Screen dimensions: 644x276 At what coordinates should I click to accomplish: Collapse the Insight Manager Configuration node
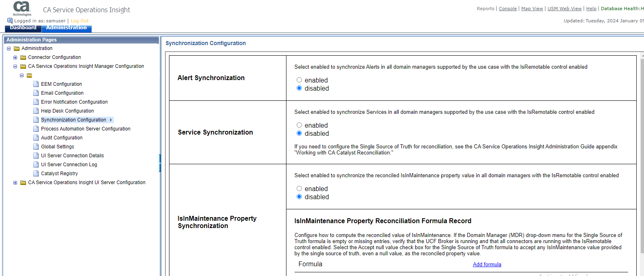tap(15, 66)
